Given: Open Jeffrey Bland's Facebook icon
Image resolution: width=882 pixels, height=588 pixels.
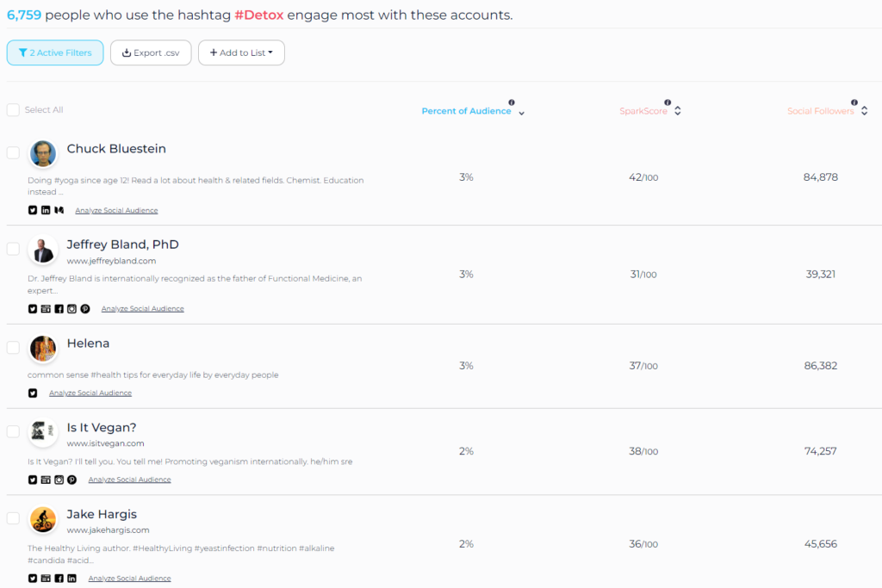Looking at the screenshot, I should coord(59,308).
